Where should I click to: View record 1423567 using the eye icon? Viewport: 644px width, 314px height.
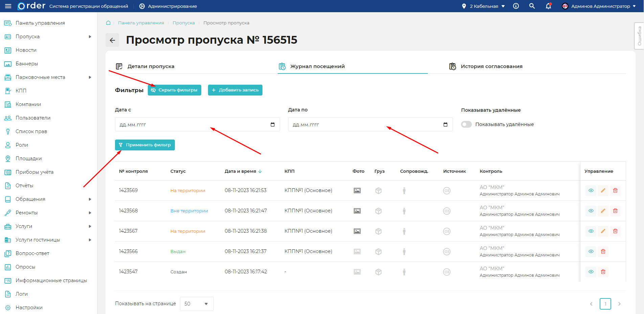point(591,231)
